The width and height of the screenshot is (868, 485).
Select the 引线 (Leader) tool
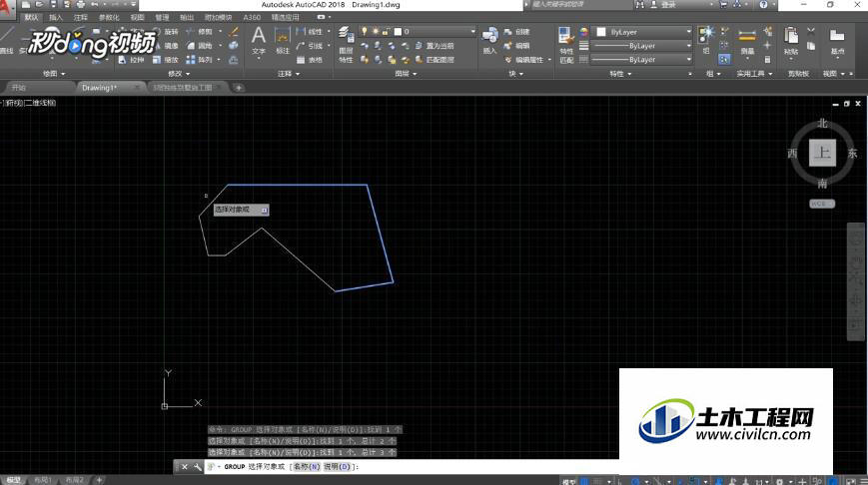pyautogui.click(x=310, y=46)
